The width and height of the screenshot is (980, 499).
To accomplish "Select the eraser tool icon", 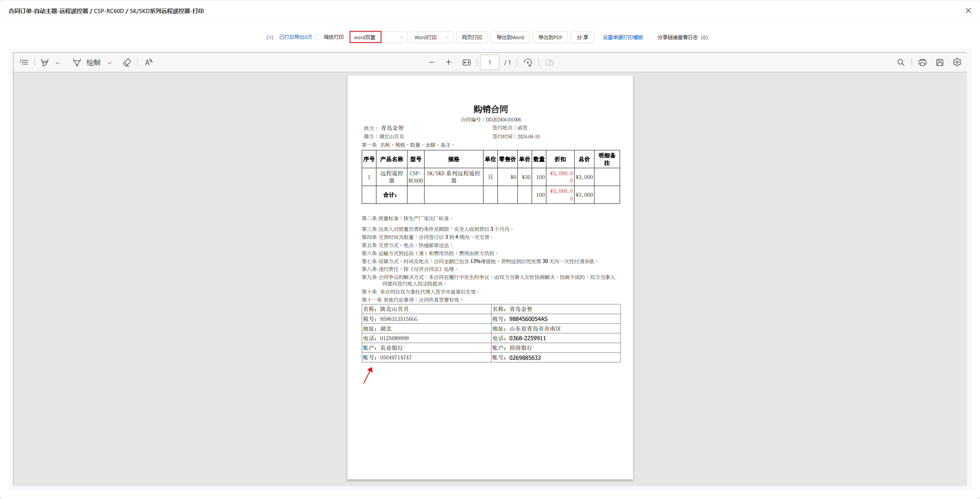I will (x=127, y=62).
